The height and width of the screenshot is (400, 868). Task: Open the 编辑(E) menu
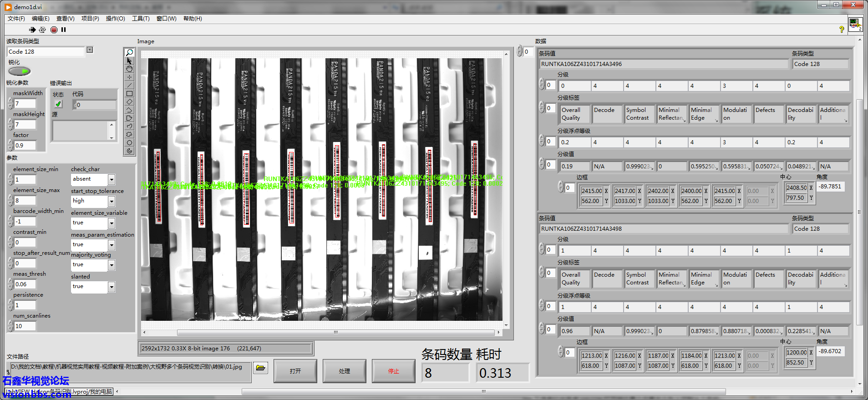click(x=41, y=19)
